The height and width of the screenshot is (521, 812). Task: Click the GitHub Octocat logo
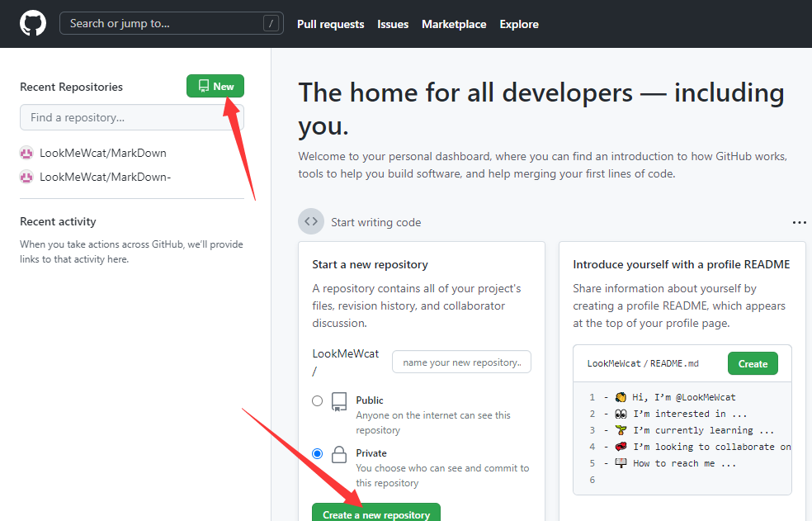[x=33, y=24]
